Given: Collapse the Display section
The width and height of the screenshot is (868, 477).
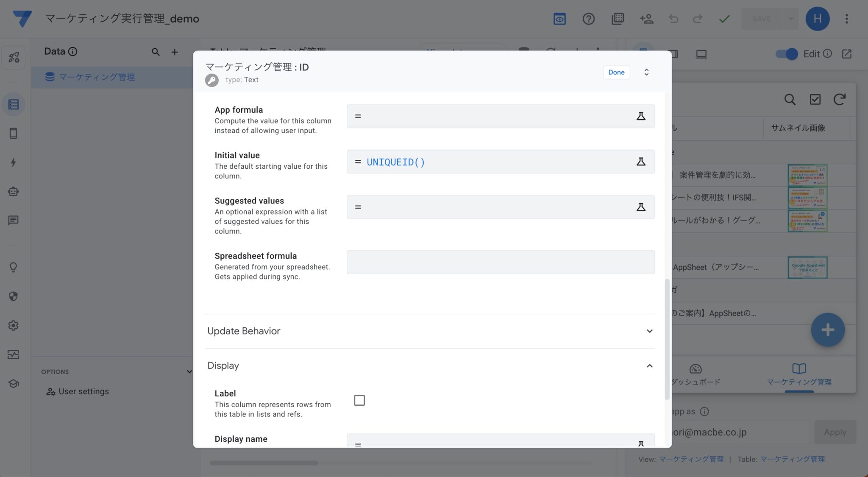Looking at the screenshot, I should tap(649, 365).
